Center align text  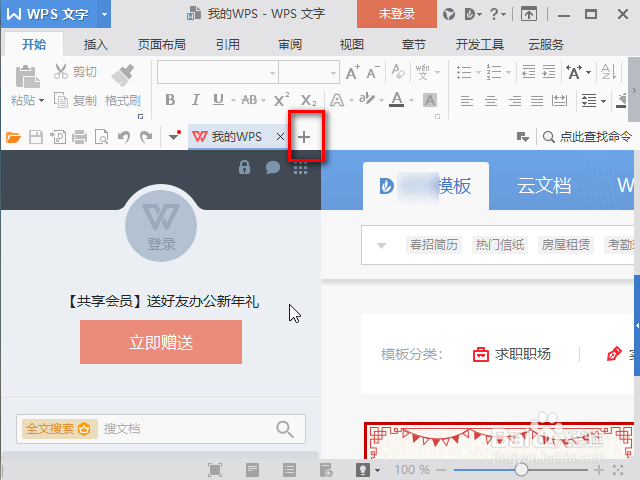491,100
